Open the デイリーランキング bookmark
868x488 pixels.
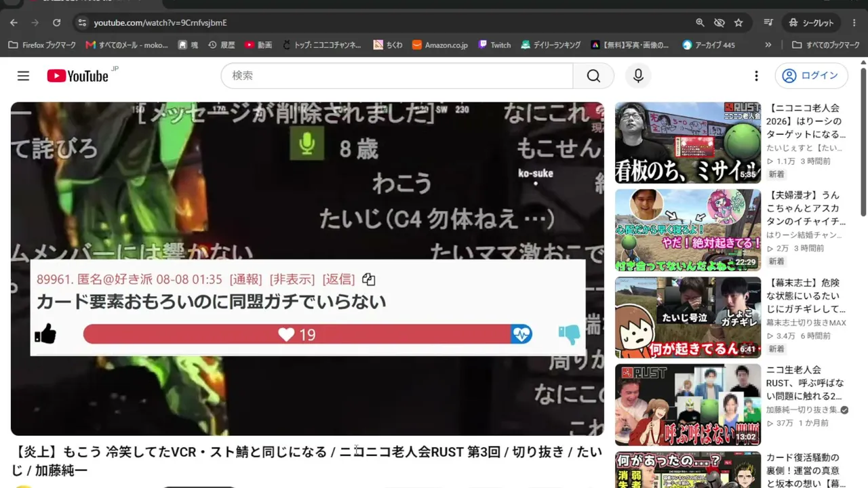click(x=551, y=45)
